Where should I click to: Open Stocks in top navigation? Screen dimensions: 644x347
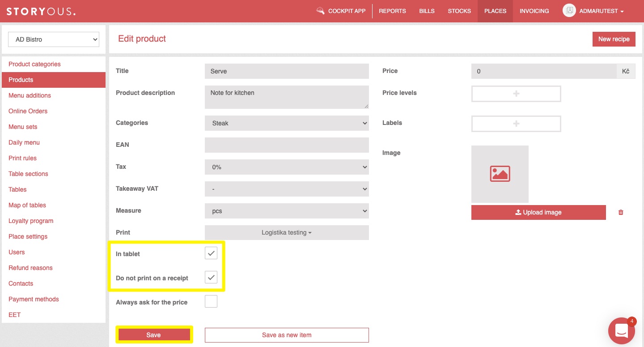point(459,11)
